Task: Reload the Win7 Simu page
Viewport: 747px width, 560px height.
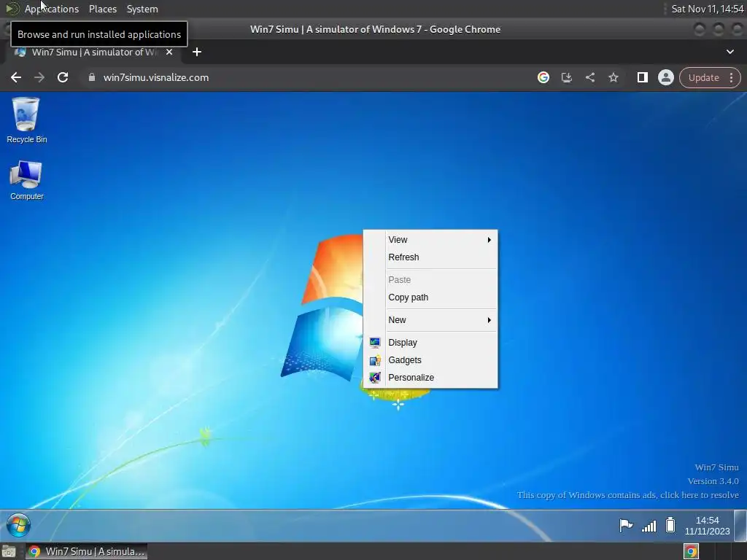Action: tap(63, 77)
